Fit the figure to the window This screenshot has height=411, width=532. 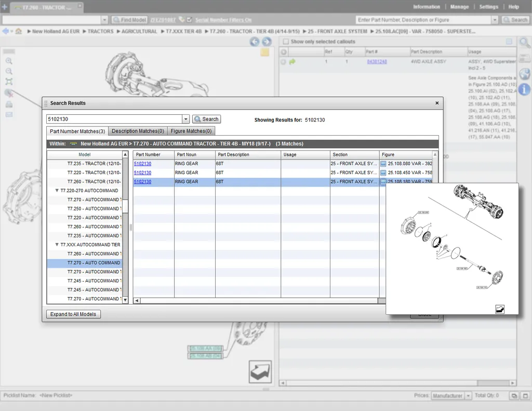[9, 82]
